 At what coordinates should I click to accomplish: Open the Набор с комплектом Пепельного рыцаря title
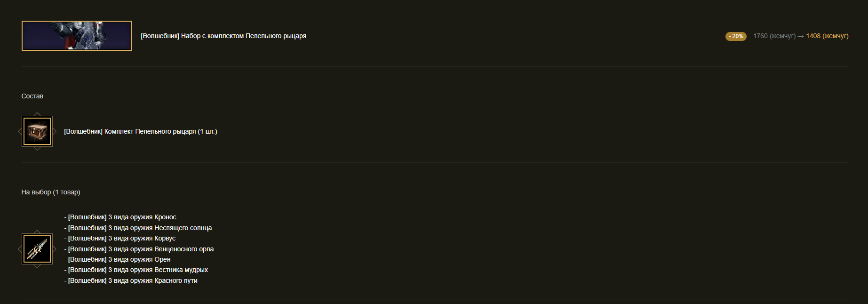(x=223, y=36)
